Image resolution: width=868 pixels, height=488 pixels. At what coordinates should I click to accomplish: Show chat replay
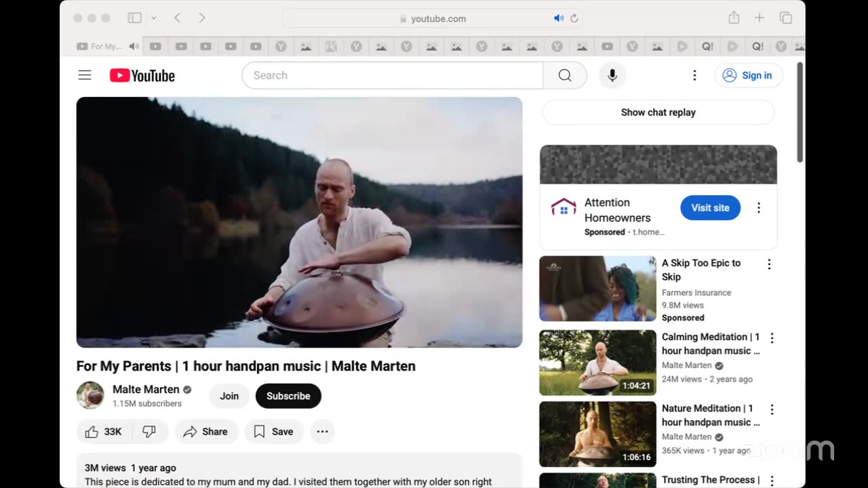tap(658, 113)
